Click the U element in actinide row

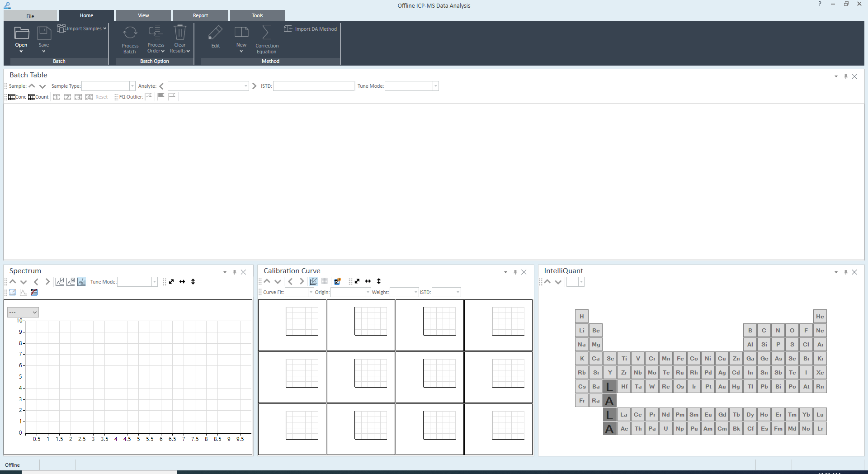(666, 429)
